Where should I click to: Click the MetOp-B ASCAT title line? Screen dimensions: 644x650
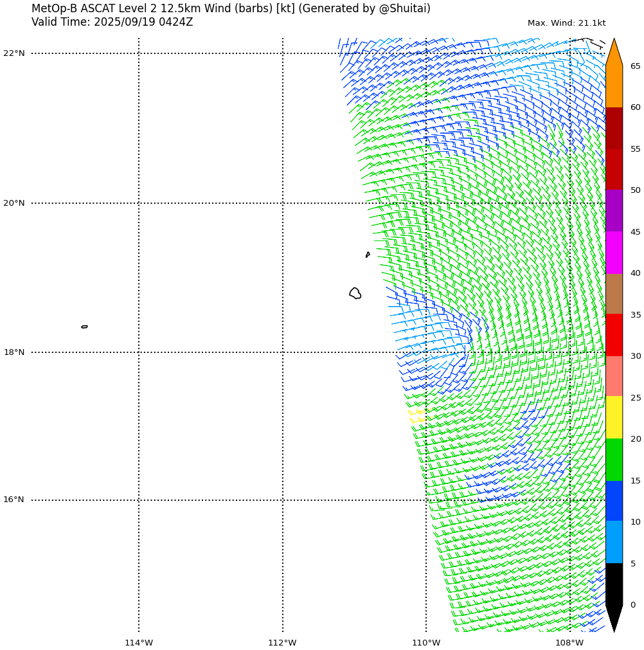[231, 8]
